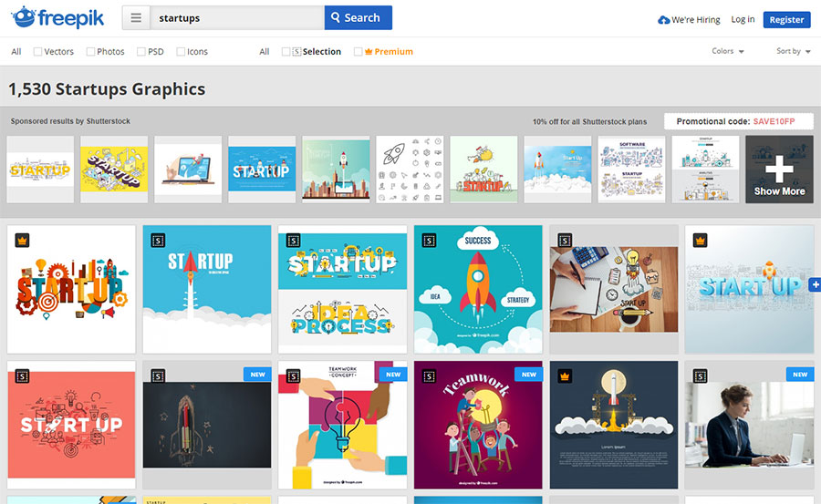Open the hamburger menu beside search box
The width and height of the screenshot is (821, 504).
(136, 18)
